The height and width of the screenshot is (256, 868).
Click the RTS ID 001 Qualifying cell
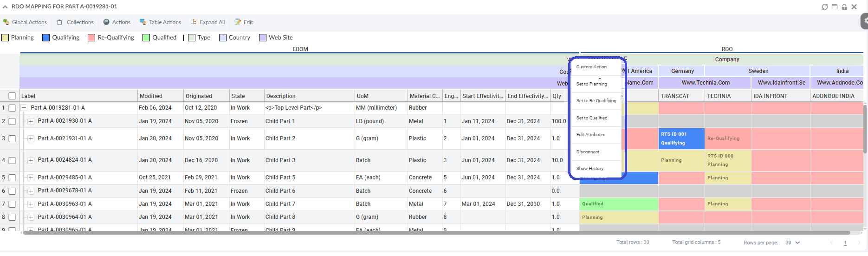[681, 138]
